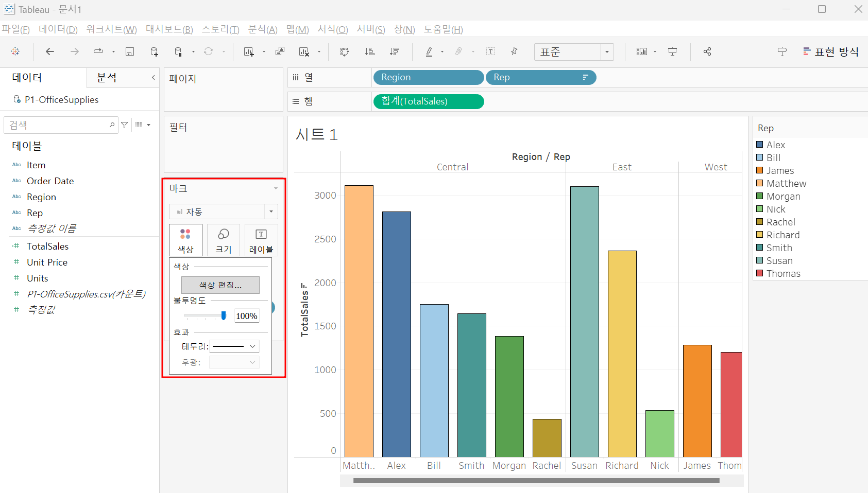This screenshot has height=493, width=868.
Task: Open show/hide cards dropdown arrow
Action: [x=655, y=51]
